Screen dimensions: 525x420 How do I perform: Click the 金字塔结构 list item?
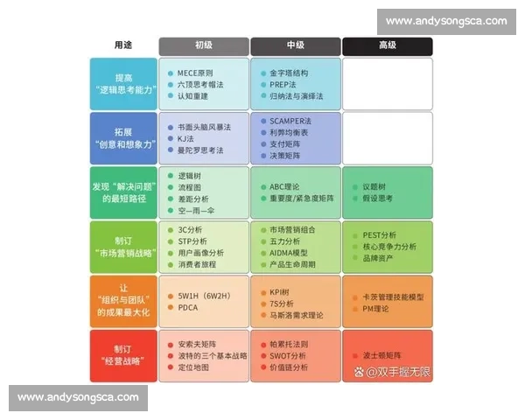coord(290,73)
